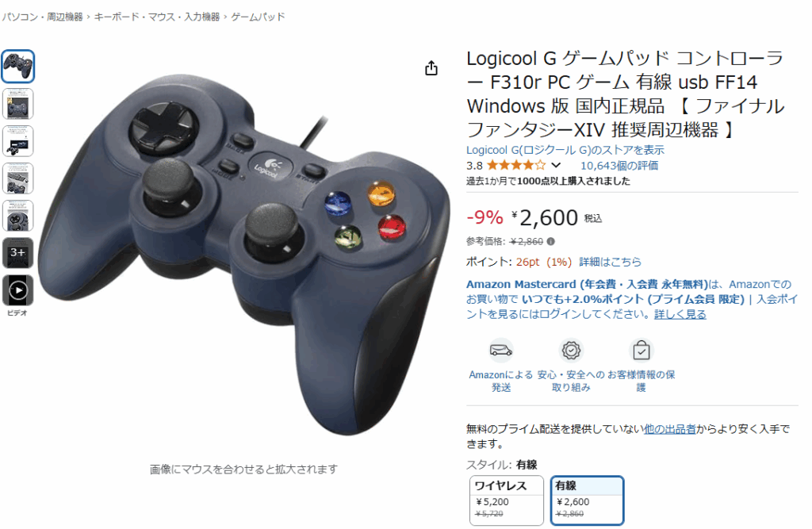The width and height of the screenshot is (812, 529).
Task: Open キーボード・マウス・入力機器 breadcrumb
Action: click(157, 17)
